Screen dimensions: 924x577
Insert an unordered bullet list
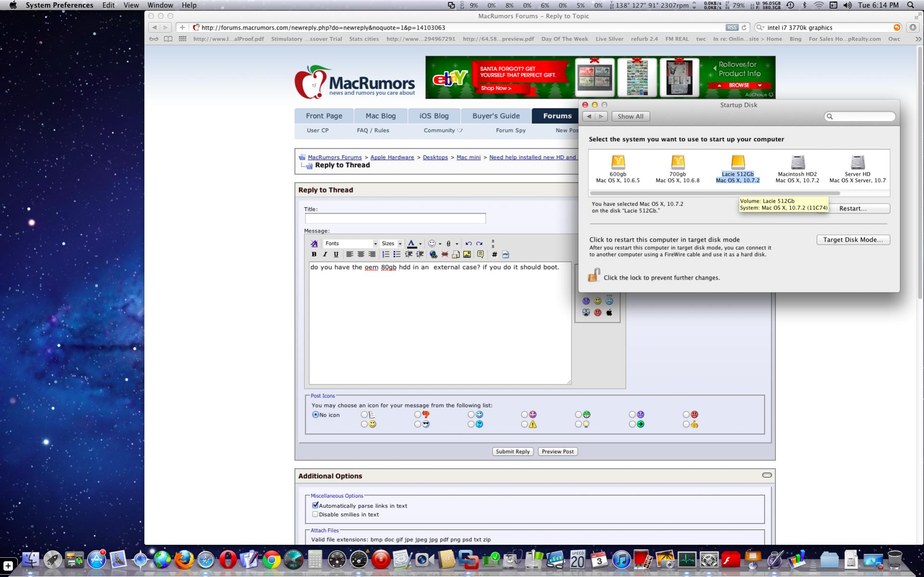397,254
